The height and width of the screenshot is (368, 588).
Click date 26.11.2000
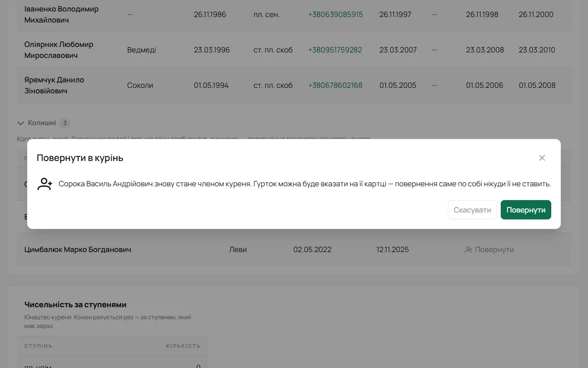point(536,14)
